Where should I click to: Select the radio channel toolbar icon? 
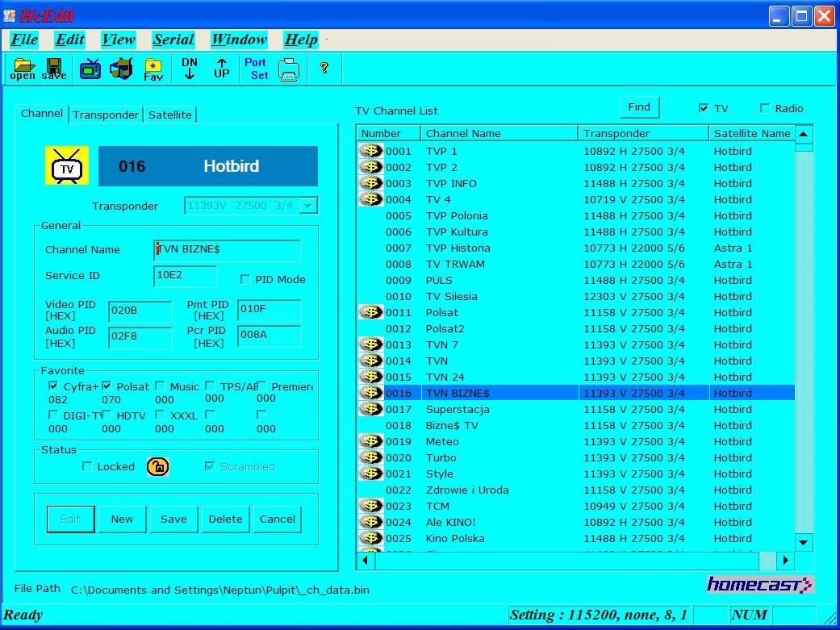[121, 69]
